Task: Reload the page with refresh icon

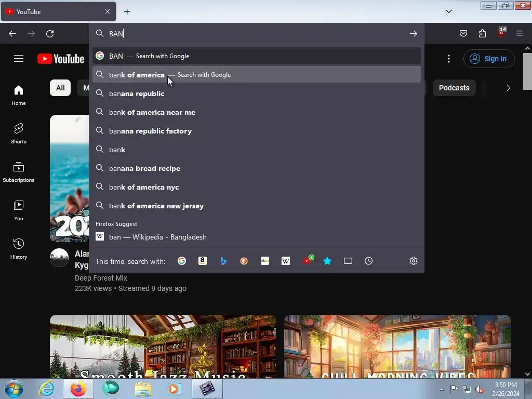Action: pos(50,34)
